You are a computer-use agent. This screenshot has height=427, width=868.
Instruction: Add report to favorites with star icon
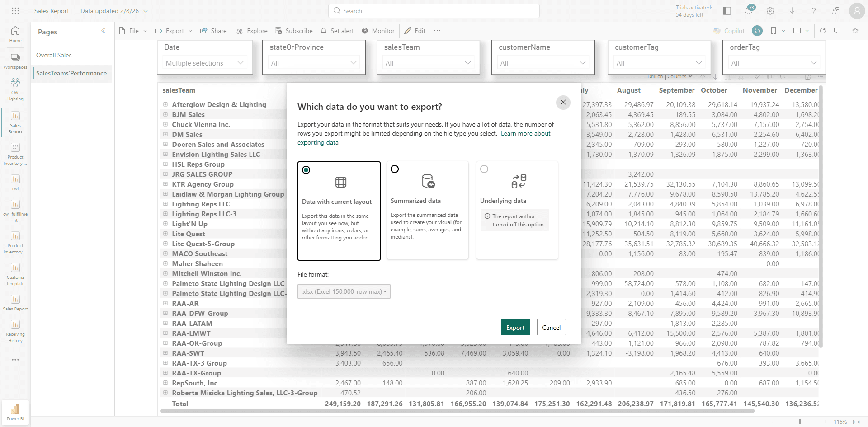coord(855,31)
